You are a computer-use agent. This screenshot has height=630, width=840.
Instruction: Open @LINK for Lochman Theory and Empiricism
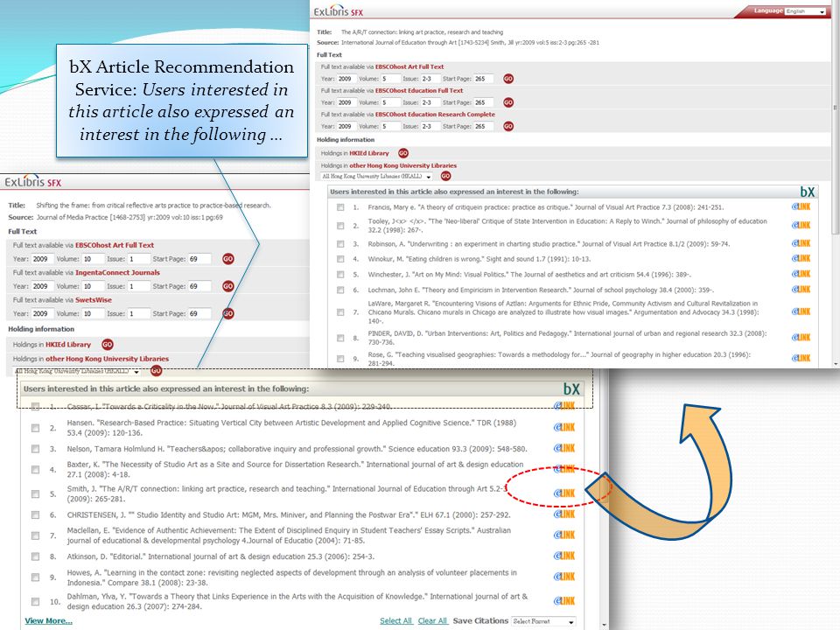[801, 290]
